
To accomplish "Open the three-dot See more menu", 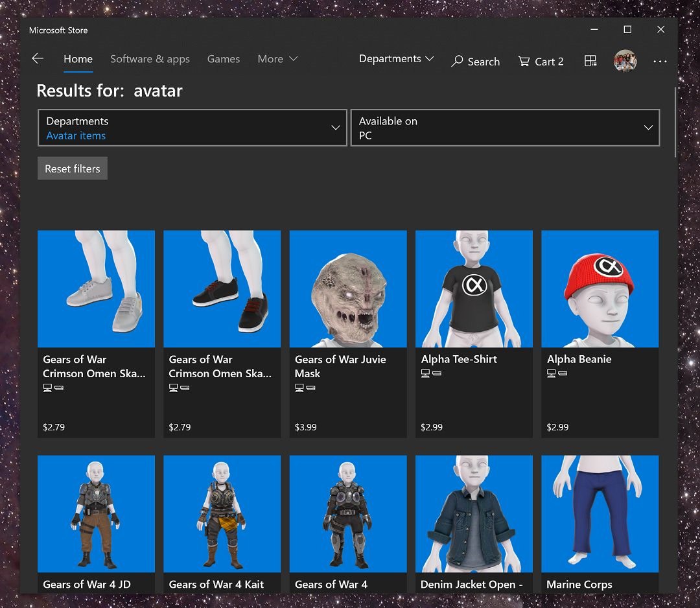I will (x=660, y=62).
